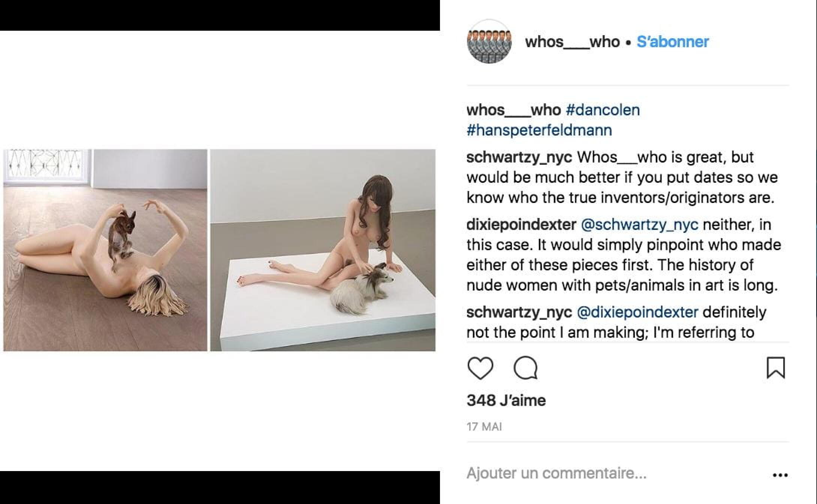Viewport: 817px width, 504px height.
Task: Click the 17 MAI post date
Action: [484, 427]
